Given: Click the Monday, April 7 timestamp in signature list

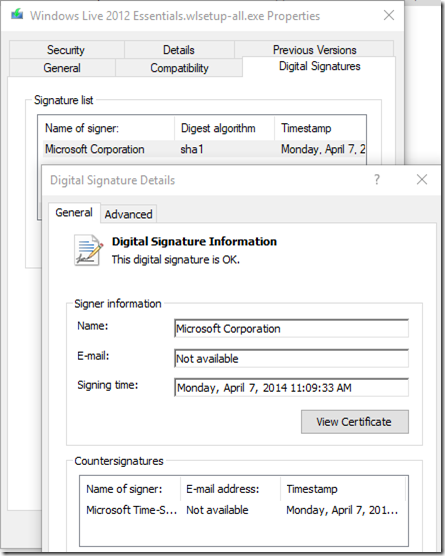Looking at the screenshot, I should click(x=323, y=149).
